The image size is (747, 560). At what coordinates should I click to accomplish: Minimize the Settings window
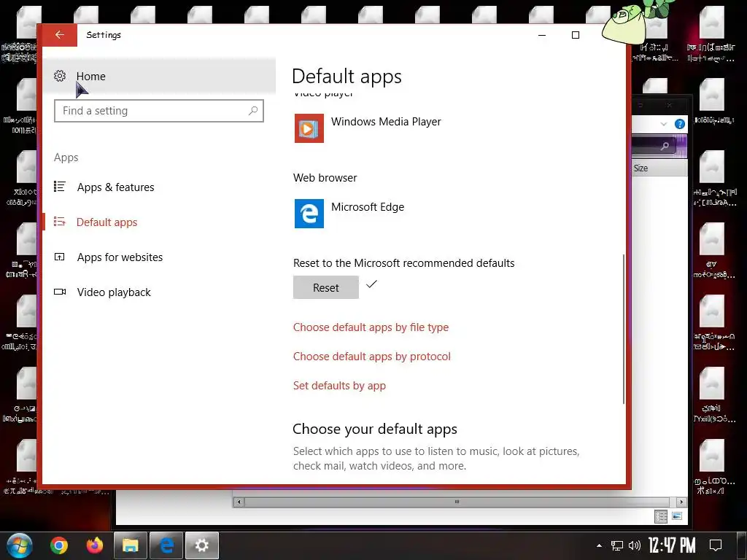(x=542, y=35)
